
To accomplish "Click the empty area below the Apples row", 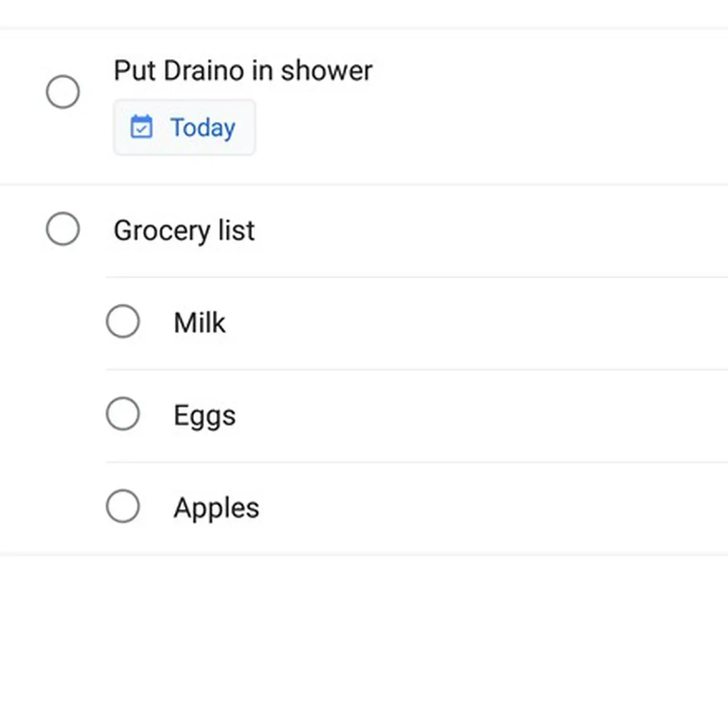I will 364,637.
